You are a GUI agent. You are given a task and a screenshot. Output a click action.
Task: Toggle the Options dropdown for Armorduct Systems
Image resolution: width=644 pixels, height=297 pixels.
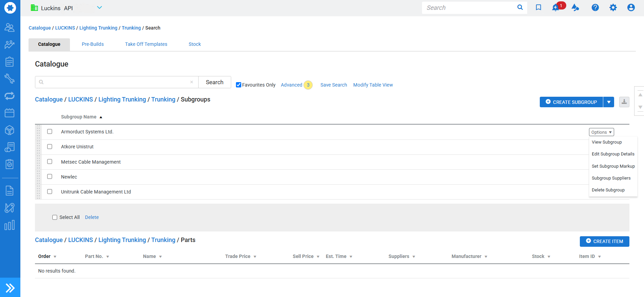tap(601, 132)
